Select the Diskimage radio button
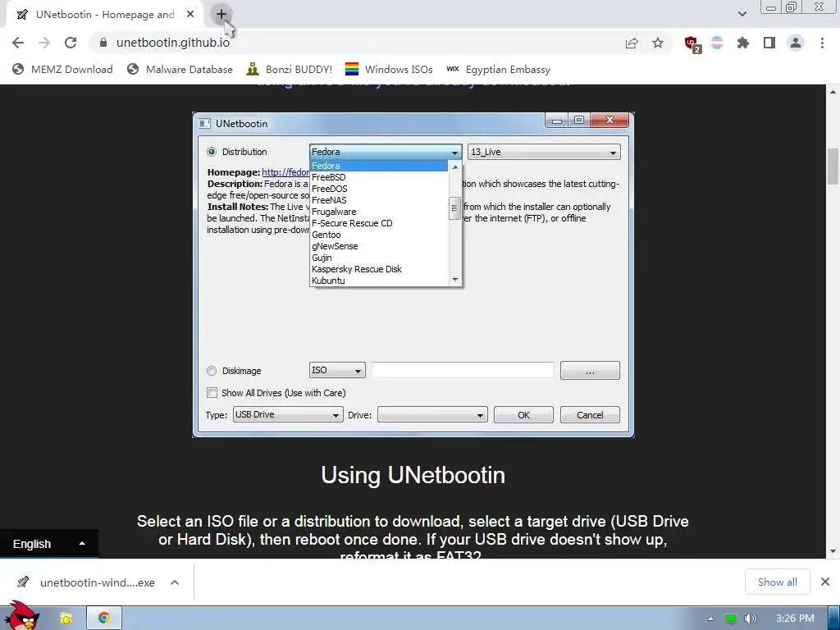 pyautogui.click(x=212, y=371)
